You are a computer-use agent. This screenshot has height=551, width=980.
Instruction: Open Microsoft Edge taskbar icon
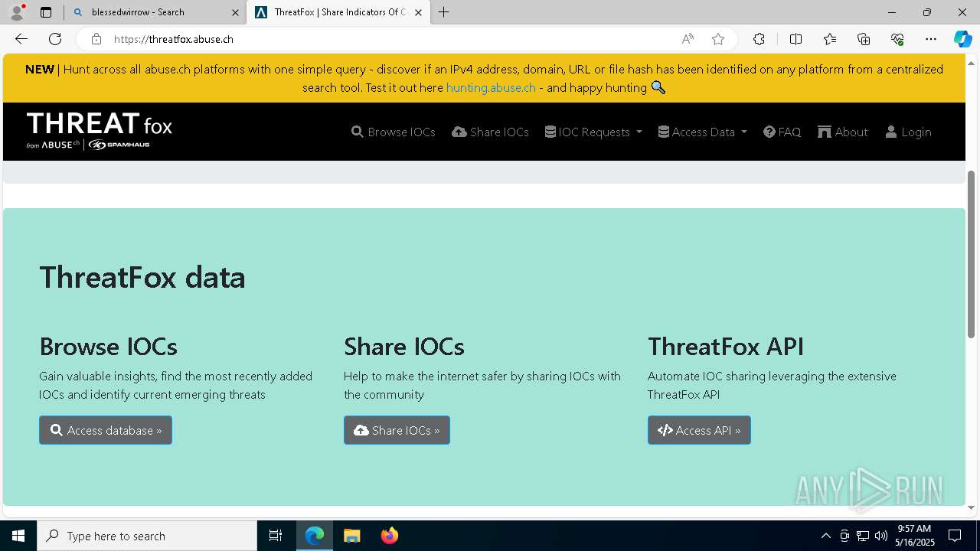315,536
